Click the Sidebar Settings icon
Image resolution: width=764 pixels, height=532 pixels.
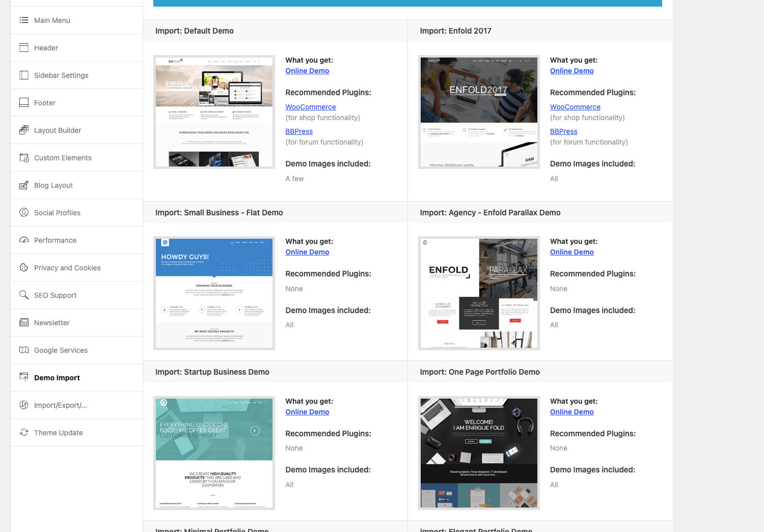pyautogui.click(x=24, y=75)
